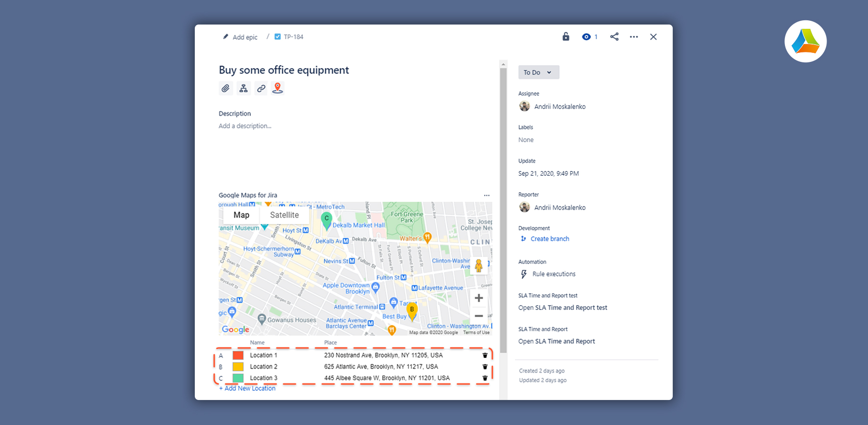Image resolution: width=868 pixels, height=425 pixels.
Task: Click the issue content scrollbar
Action: click(503, 210)
